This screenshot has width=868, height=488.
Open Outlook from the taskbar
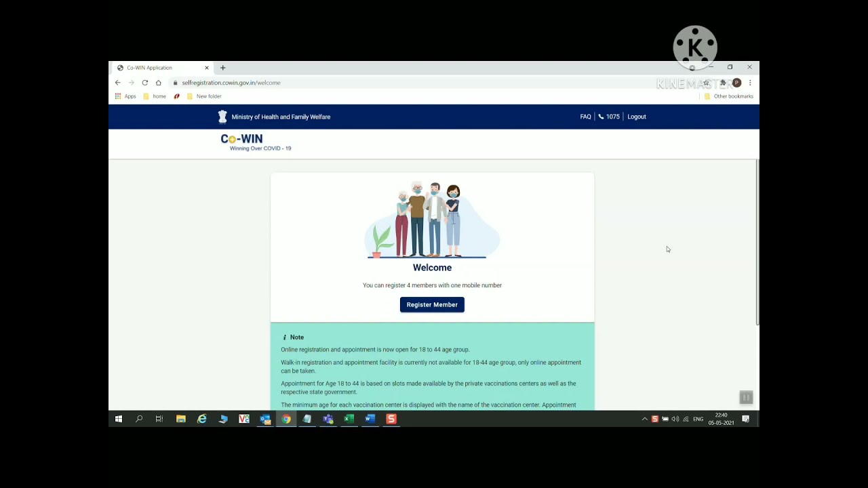(x=265, y=419)
